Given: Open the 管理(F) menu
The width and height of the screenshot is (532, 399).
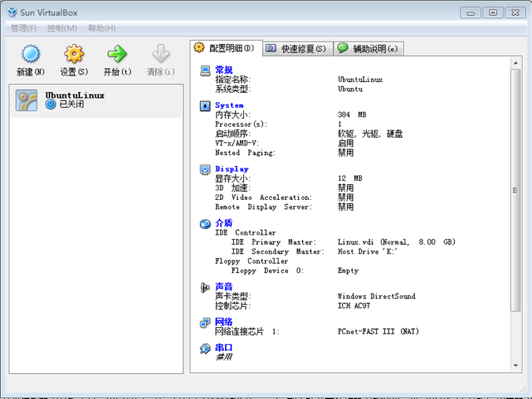Looking at the screenshot, I should [x=24, y=28].
